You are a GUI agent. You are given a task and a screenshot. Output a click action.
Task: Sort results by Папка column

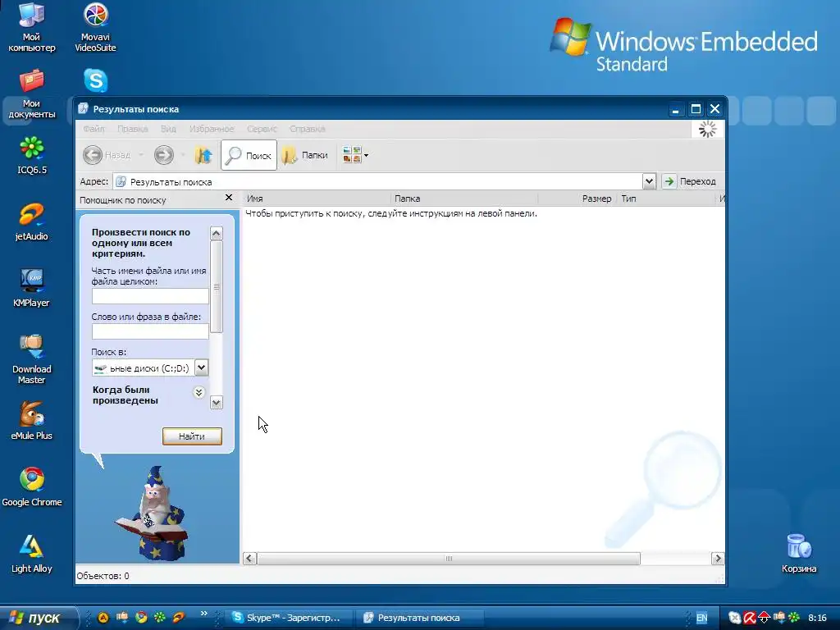coord(464,199)
